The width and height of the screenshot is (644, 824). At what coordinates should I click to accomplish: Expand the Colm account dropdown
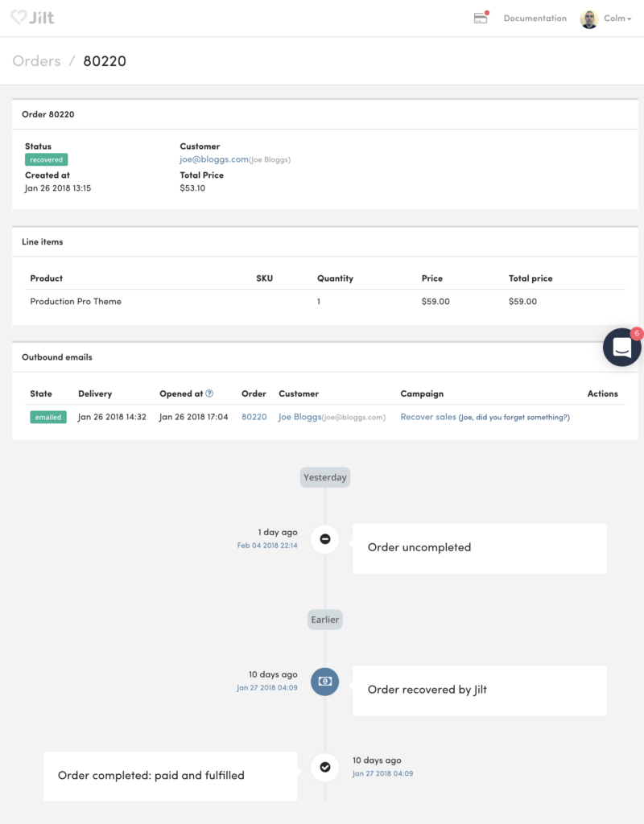coord(617,19)
